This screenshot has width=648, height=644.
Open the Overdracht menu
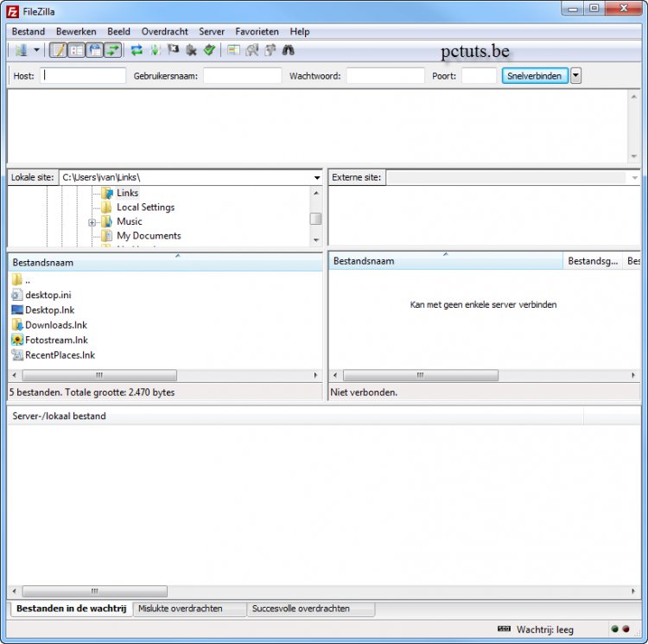tap(164, 31)
